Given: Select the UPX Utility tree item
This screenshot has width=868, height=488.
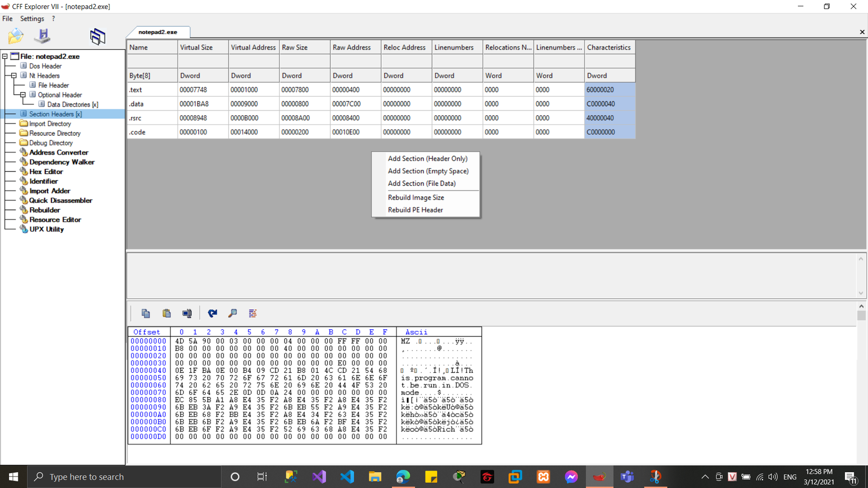Looking at the screenshot, I should [46, 229].
